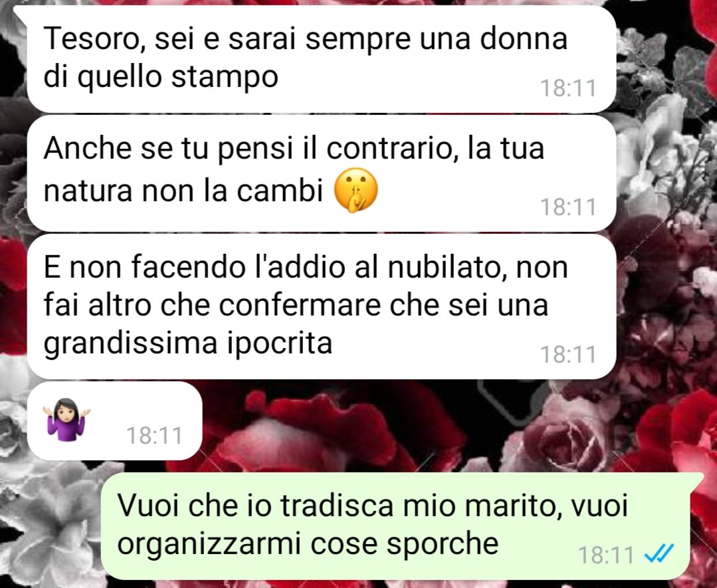Select the shrug emoji message bubble
The width and height of the screenshot is (717, 588).
tap(114, 421)
